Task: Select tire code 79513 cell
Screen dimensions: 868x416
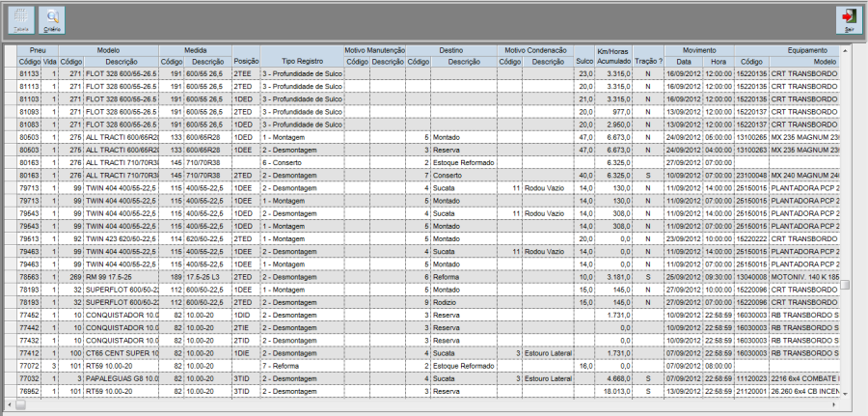Action: pyautogui.click(x=30, y=239)
